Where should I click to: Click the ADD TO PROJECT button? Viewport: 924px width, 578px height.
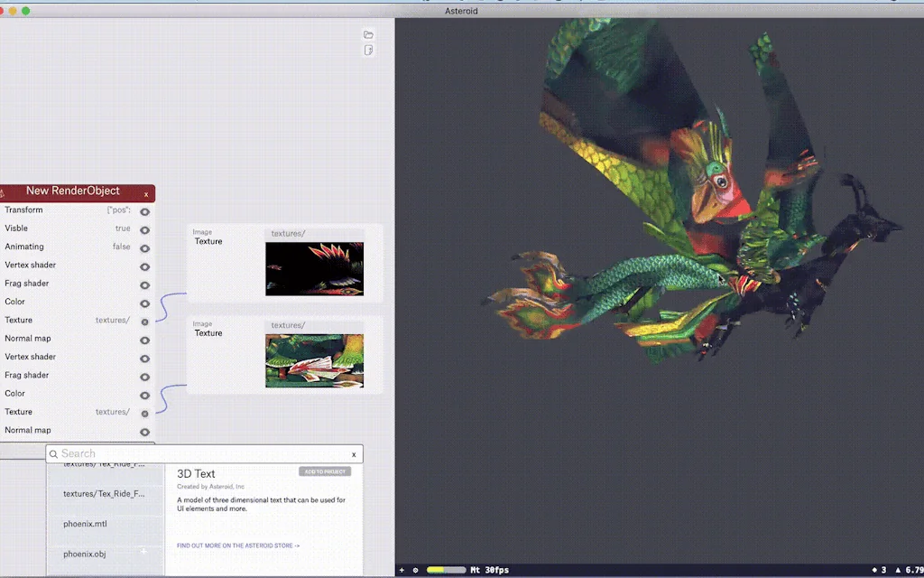pos(323,471)
